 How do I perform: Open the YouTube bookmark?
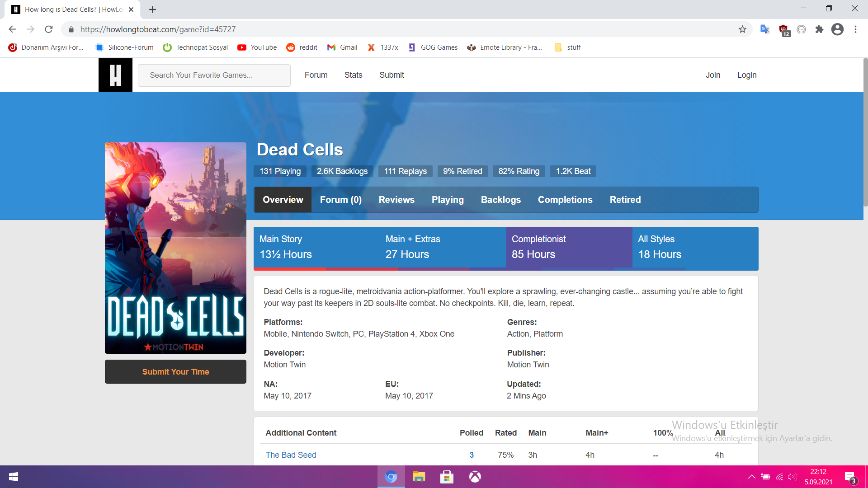point(257,47)
